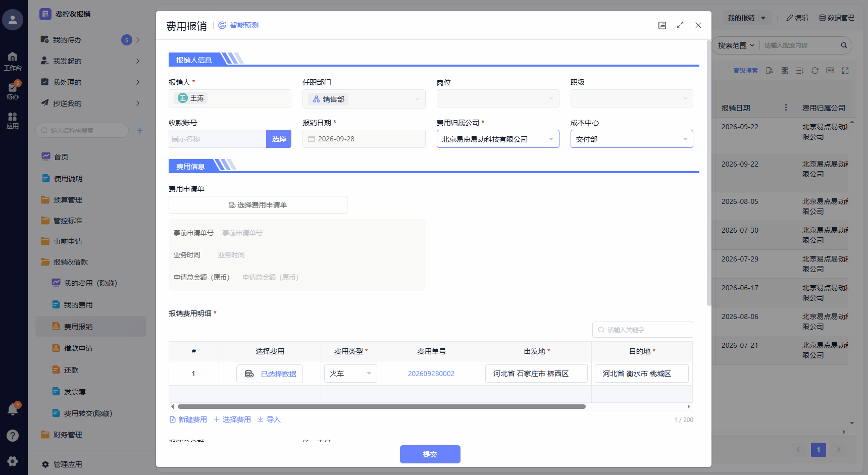This screenshot has width=868, height=475.
Task: Open expense number 202609280002 link
Action: pyautogui.click(x=431, y=374)
